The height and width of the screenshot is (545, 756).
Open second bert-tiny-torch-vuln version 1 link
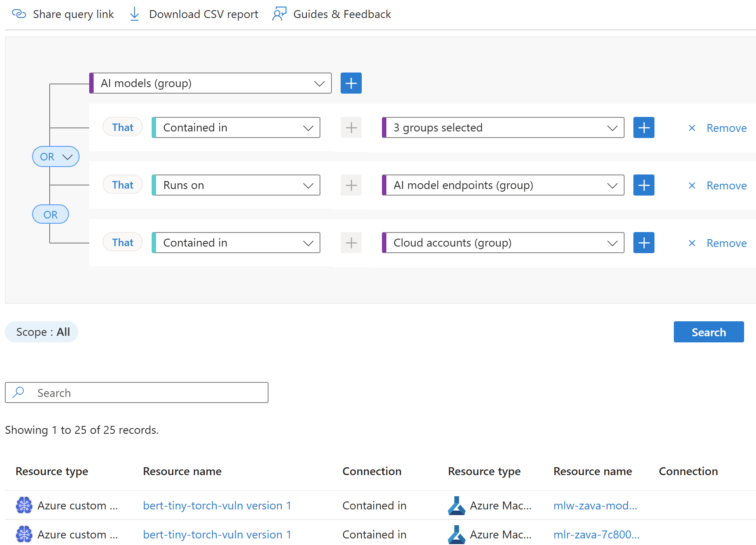[217, 534]
